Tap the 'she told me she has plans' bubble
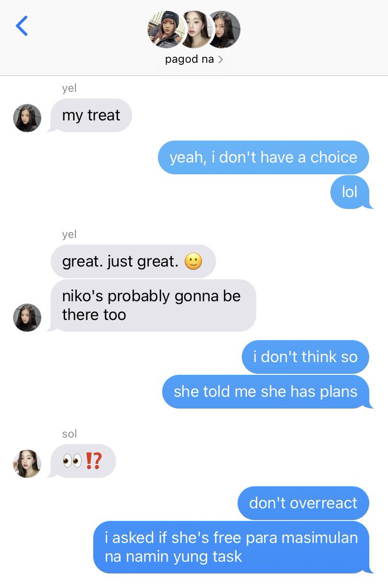The height and width of the screenshot is (588, 388). pos(267,392)
